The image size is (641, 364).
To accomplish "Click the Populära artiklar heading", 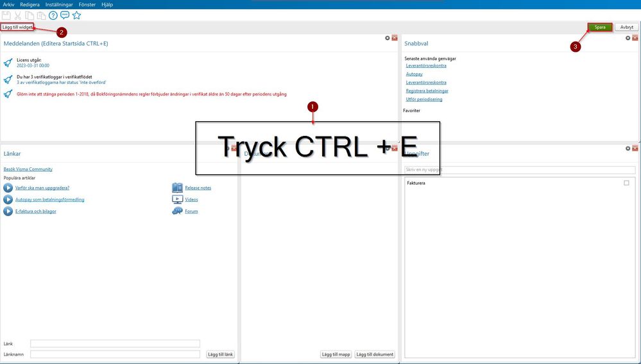I will pos(19,178).
